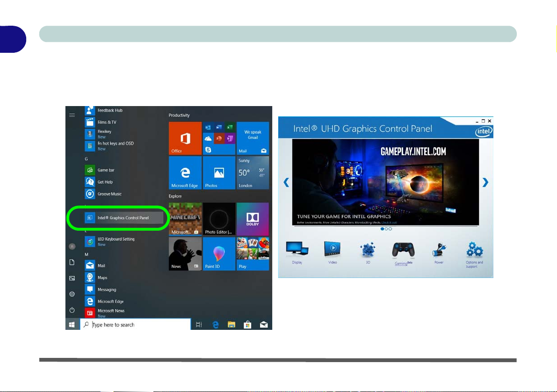This screenshot has height=392, width=557.
Task: Jump to letter G app group header
Action: [x=87, y=159]
